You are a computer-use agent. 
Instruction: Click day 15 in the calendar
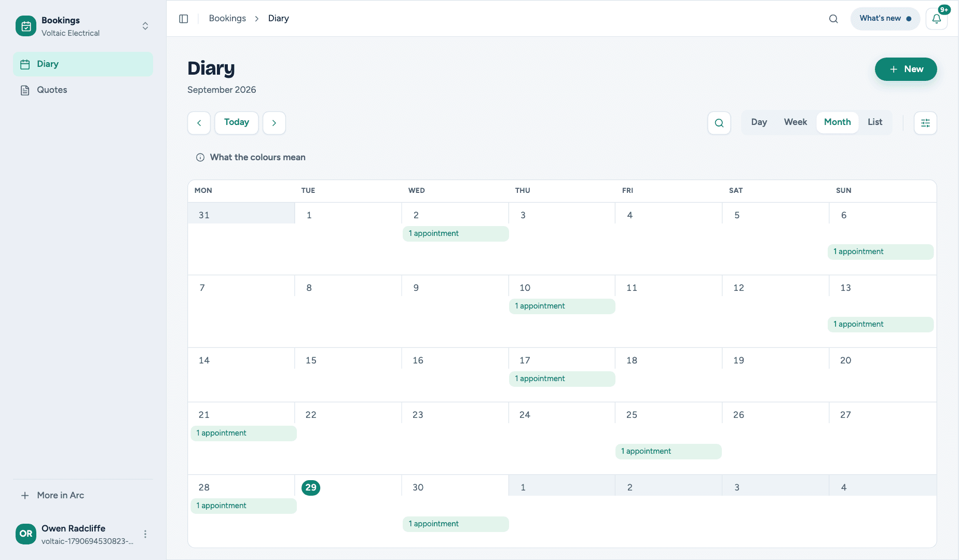pyautogui.click(x=311, y=360)
